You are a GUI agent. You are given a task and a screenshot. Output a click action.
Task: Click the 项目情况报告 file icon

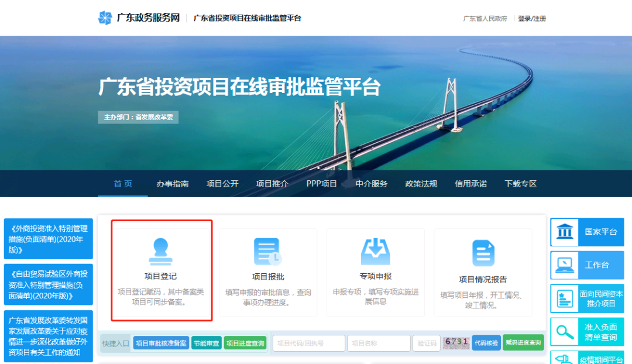(483, 253)
